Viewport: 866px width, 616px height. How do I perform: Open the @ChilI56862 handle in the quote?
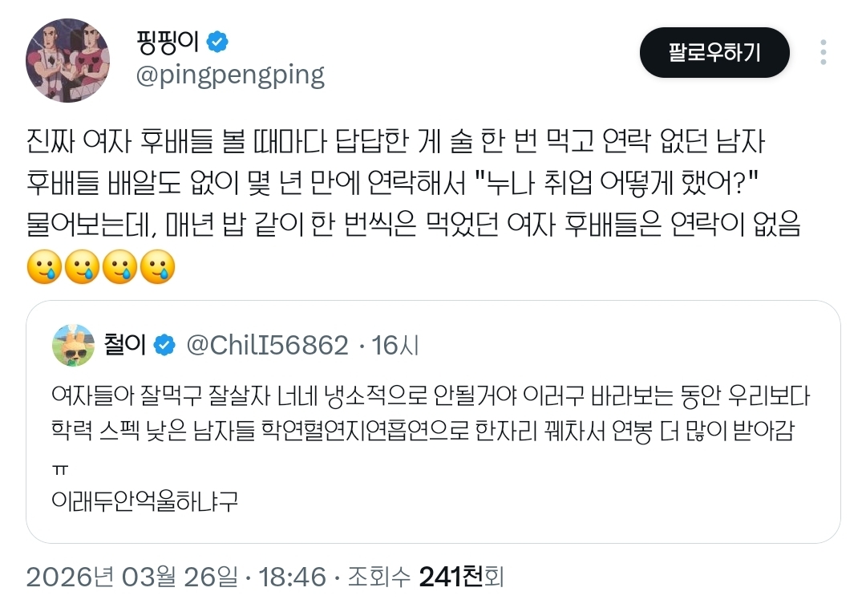tap(267, 345)
